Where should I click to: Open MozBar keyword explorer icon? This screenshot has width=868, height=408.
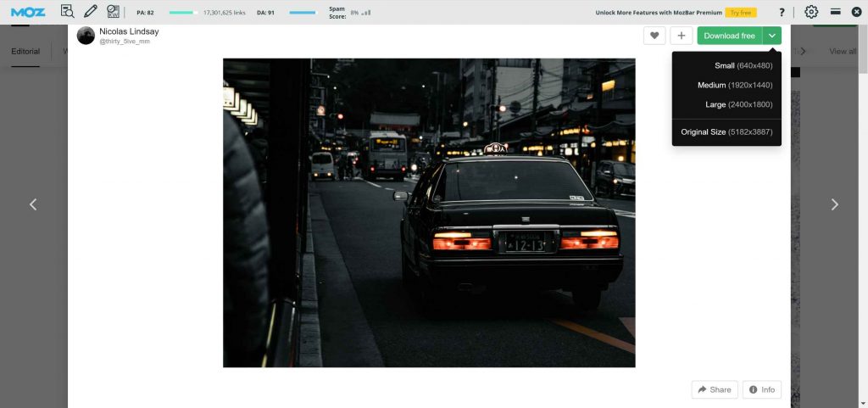click(x=114, y=12)
